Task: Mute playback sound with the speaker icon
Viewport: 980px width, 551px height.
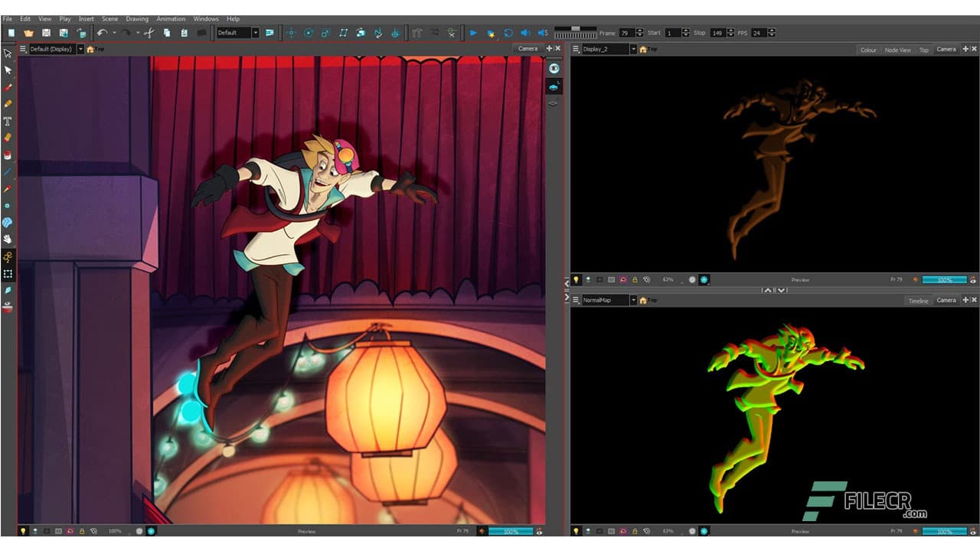Action: point(524,33)
